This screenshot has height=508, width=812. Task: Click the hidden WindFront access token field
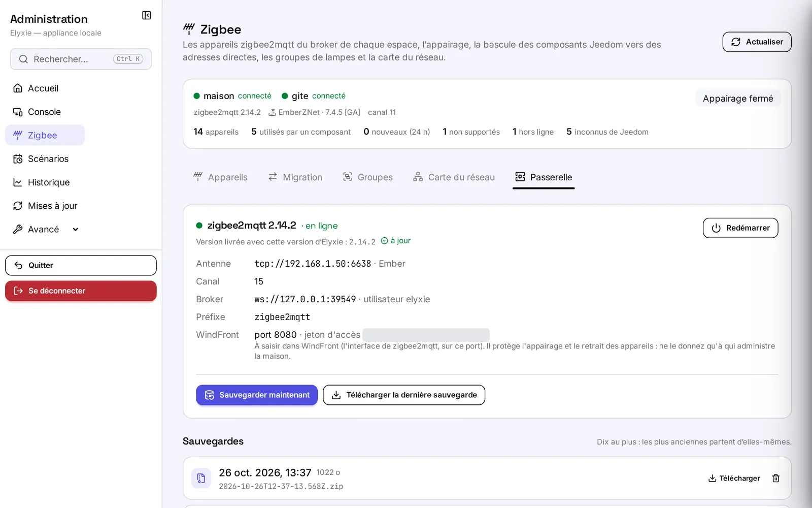[426, 335]
